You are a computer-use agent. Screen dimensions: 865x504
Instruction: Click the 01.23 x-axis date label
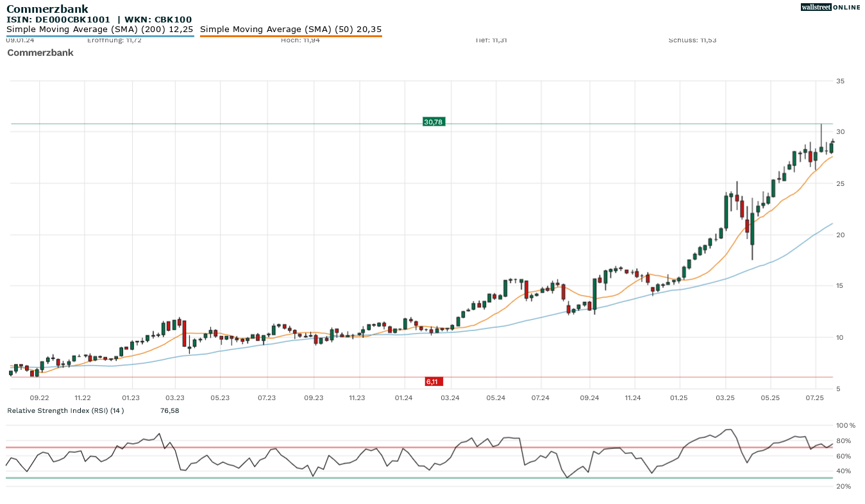131,398
